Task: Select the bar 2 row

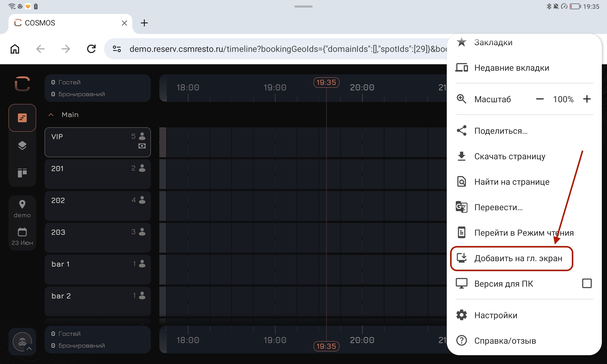Action: click(98, 302)
